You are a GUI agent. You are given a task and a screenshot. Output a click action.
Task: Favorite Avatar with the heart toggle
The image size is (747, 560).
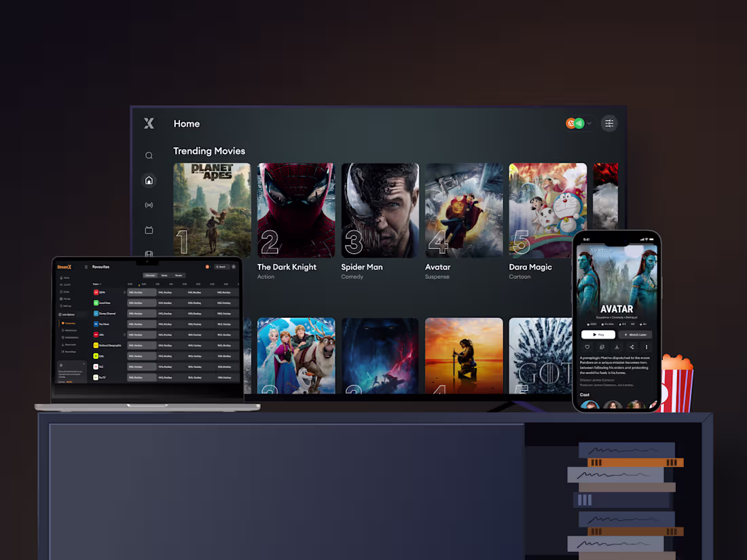pyautogui.click(x=587, y=348)
